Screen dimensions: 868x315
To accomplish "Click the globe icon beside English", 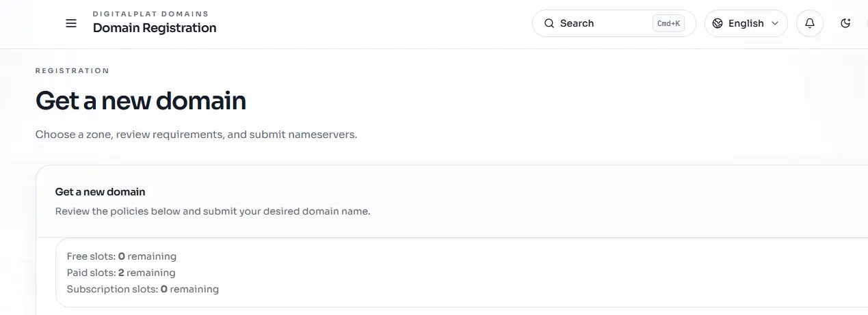I will point(718,23).
